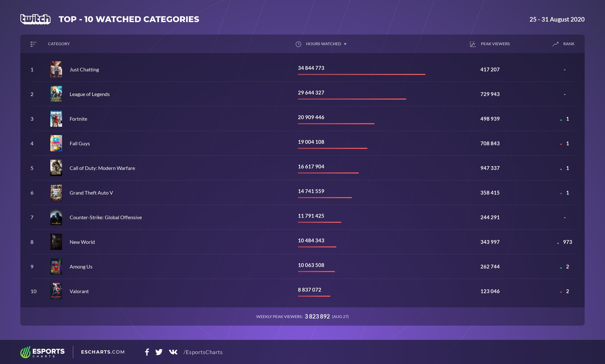Click the /EsportsCharts handle
Screen dimensions: 605x364
203,352
